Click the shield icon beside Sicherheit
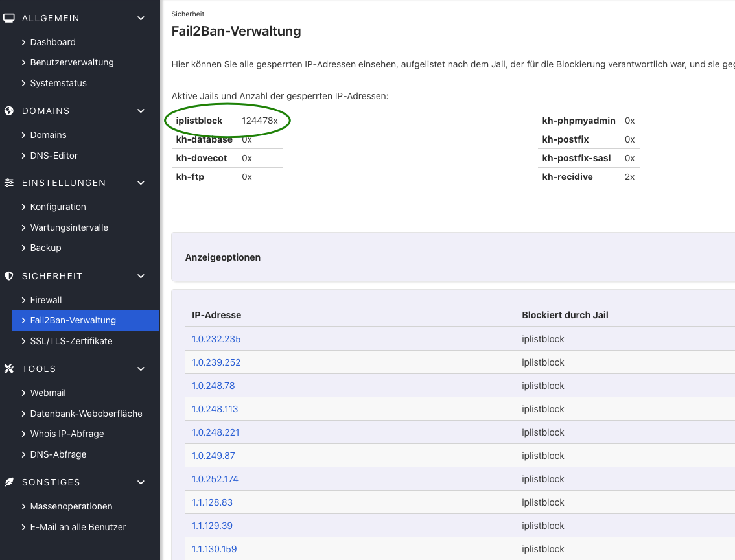The width and height of the screenshot is (735, 560). 9,276
